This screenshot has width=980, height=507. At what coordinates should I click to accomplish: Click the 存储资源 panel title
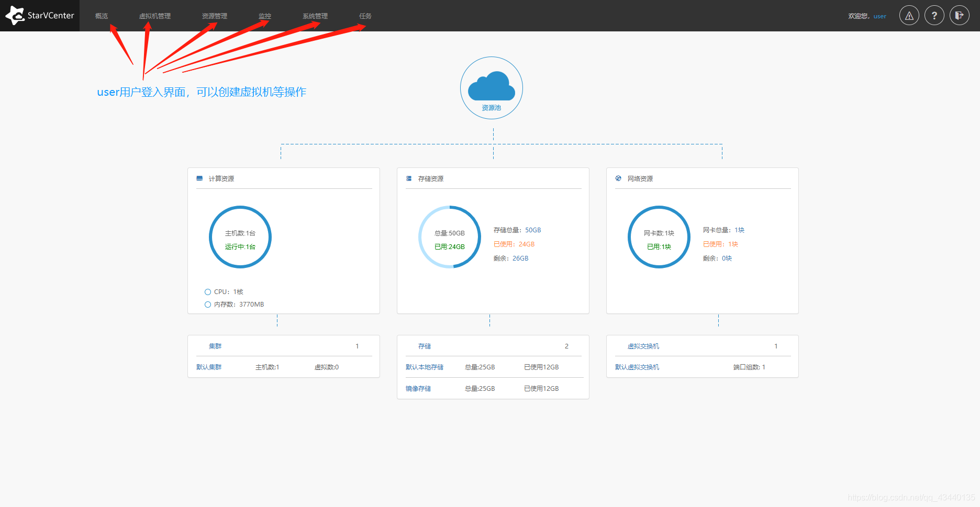click(x=431, y=179)
